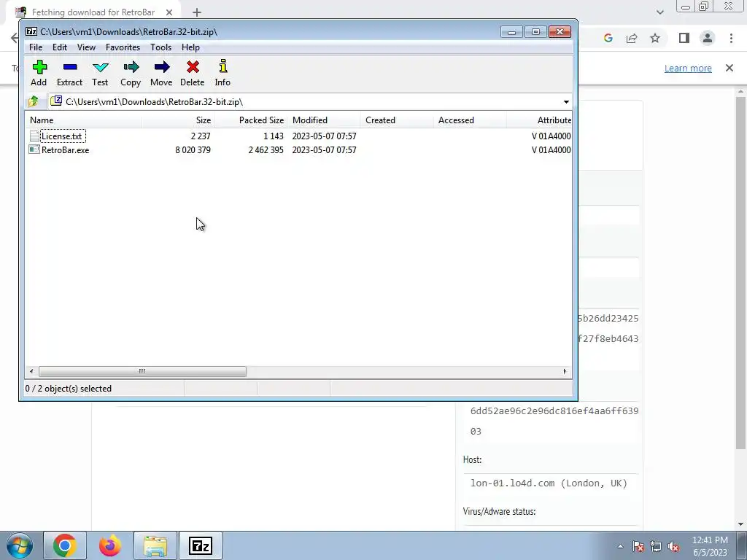Select the Fetching download for RetroBar tab
Image resolution: width=747 pixels, height=560 pixels.
(x=93, y=12)
